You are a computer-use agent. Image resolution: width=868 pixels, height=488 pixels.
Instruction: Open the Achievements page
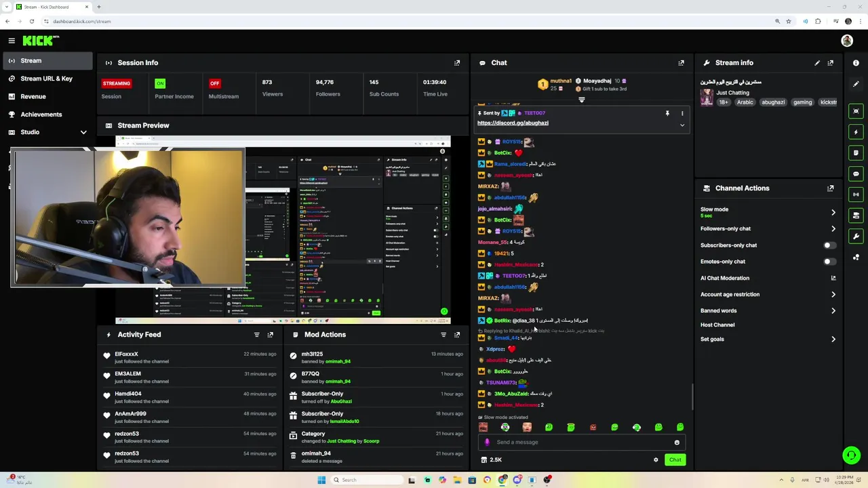pos(47,115)
